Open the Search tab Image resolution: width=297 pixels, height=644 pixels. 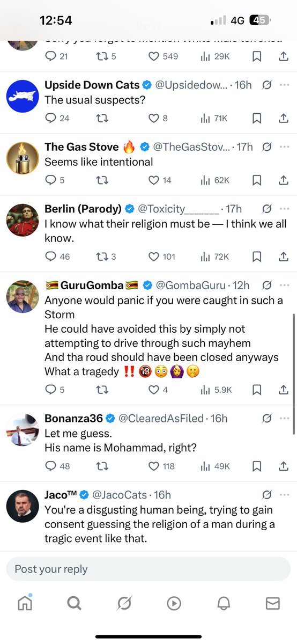(74, 603)
